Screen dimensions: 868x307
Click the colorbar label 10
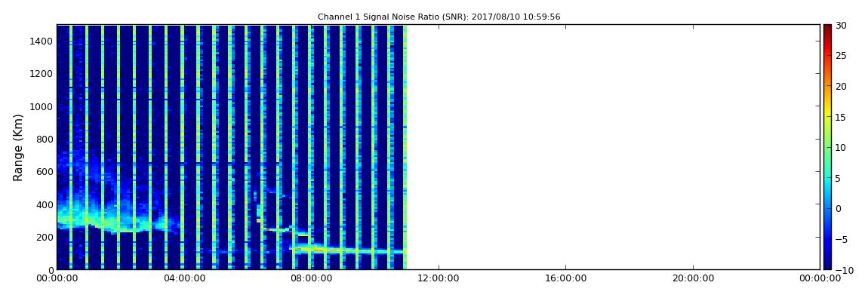coord(842,147)
